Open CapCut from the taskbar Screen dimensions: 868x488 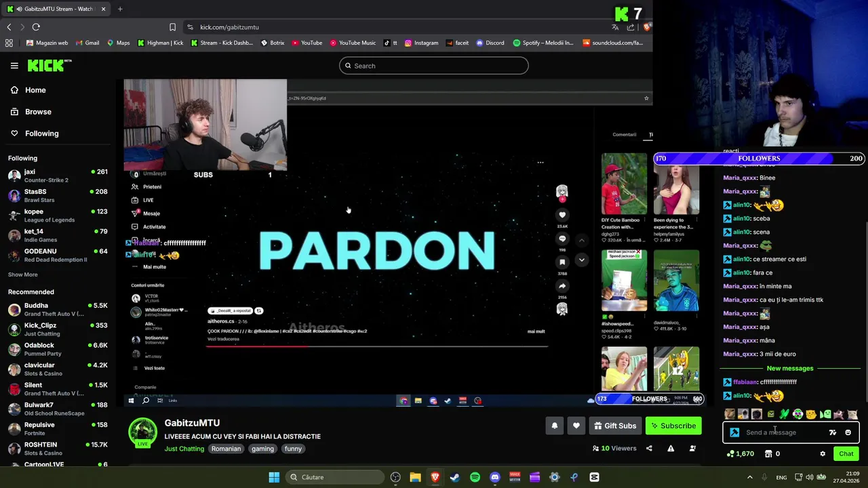594,477
